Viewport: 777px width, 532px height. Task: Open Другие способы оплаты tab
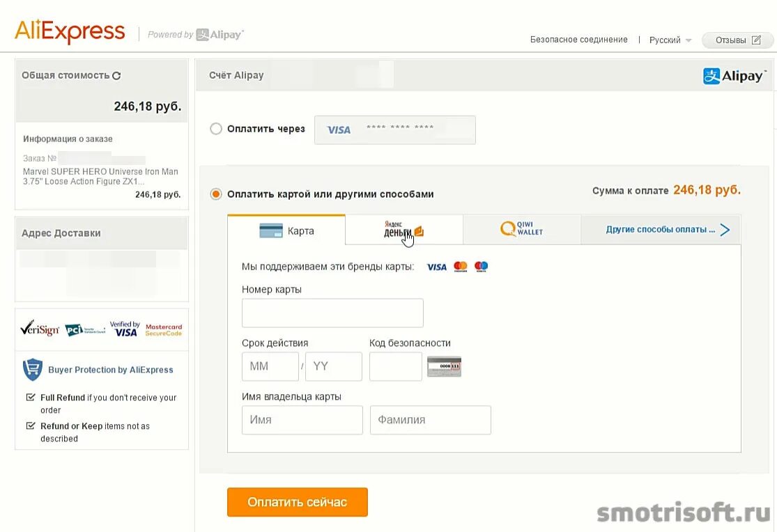pyautogui.click(x=661, y=230)
